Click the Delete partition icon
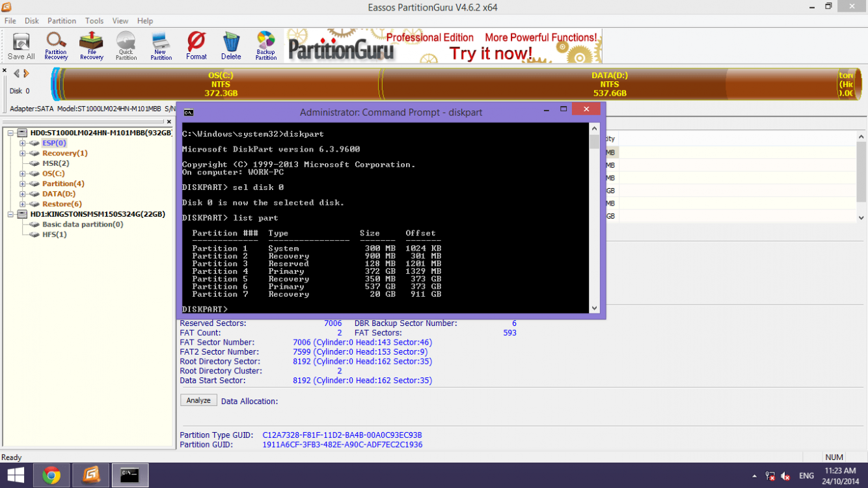This screenshot has width=868, height=488. coord(231,46)
